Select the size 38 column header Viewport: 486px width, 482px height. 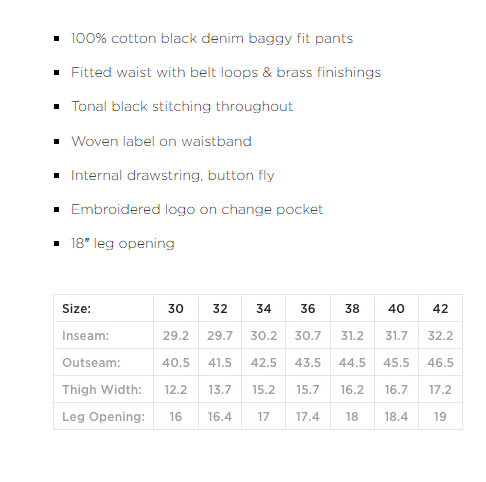pyautogui.click(x=352, y=309)
